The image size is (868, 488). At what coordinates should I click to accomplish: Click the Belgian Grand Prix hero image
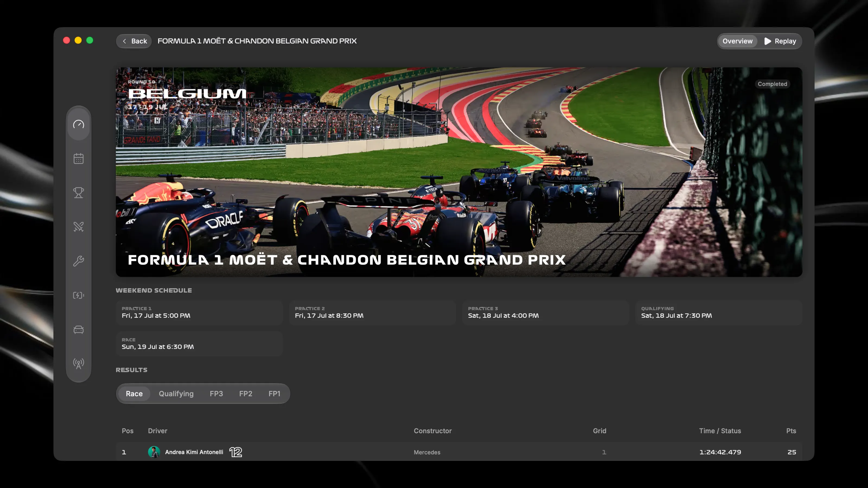pos(459,172)
